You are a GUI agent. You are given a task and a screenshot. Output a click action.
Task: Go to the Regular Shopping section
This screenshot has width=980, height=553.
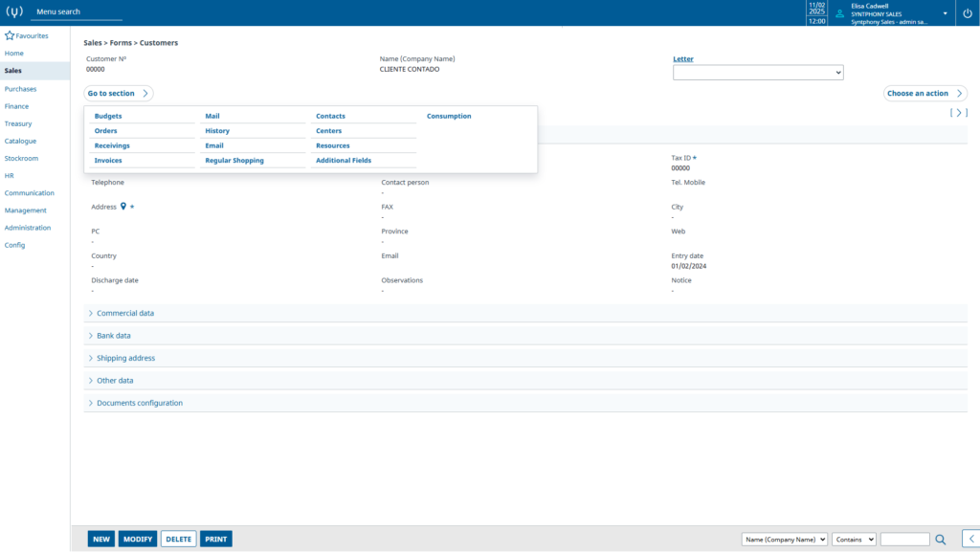[234, 161]
